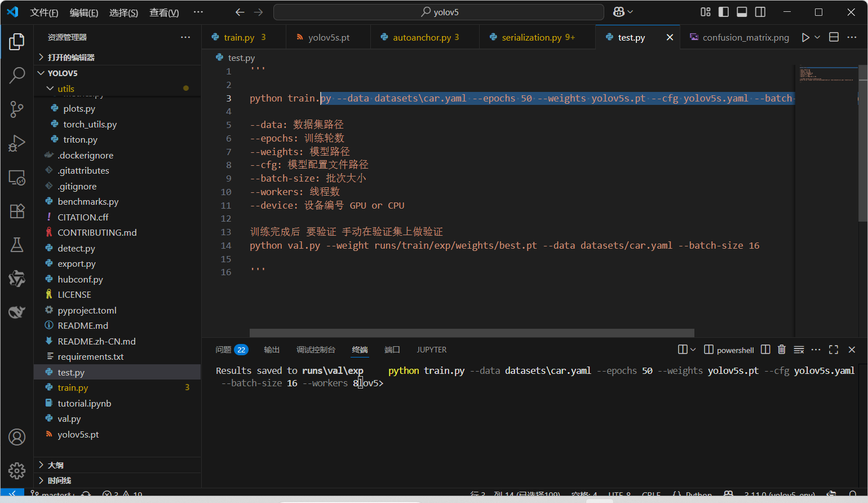Toggle secondary side bar visibility

pyautogui.click(x=760, y=12)
